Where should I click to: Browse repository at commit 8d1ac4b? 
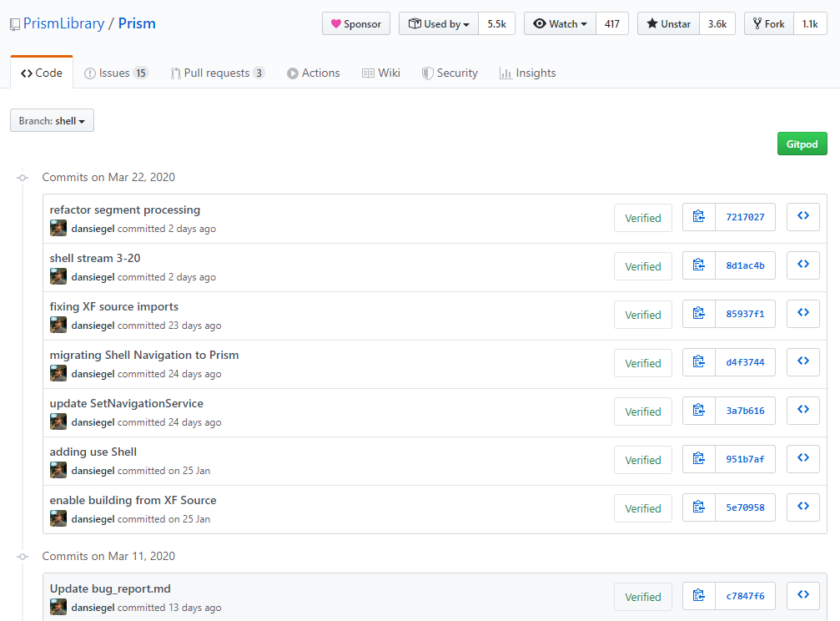click(803, 265)
